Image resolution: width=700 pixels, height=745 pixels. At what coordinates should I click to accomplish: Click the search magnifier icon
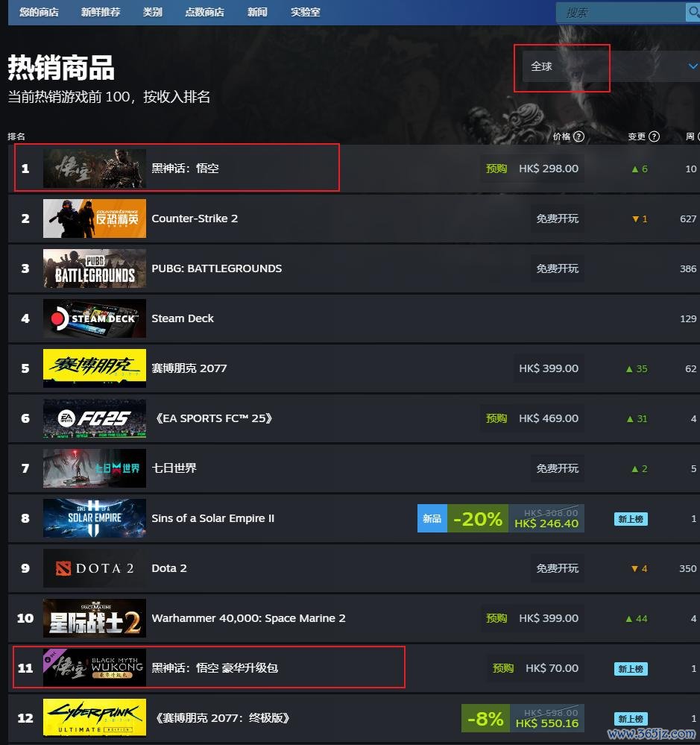coord(693,12)
